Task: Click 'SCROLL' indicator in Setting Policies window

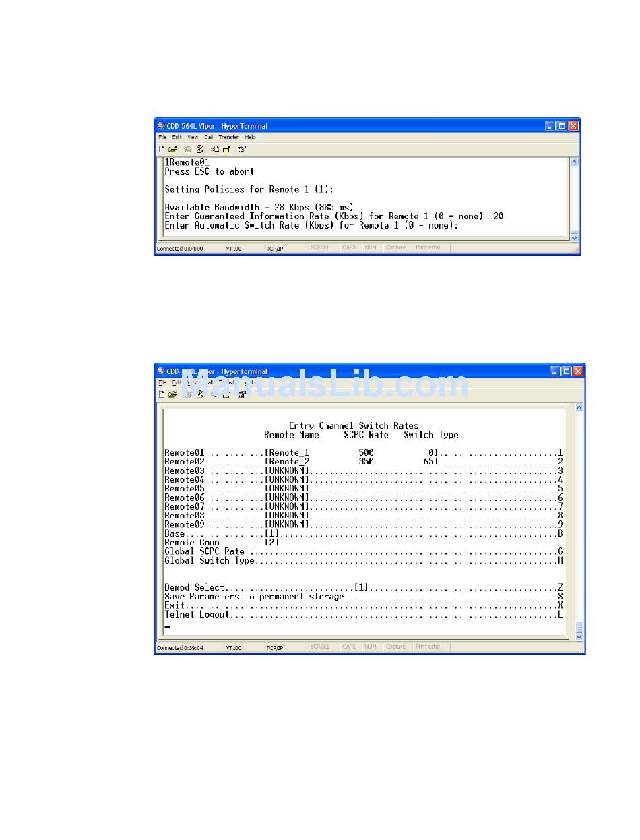Action: 320,247
